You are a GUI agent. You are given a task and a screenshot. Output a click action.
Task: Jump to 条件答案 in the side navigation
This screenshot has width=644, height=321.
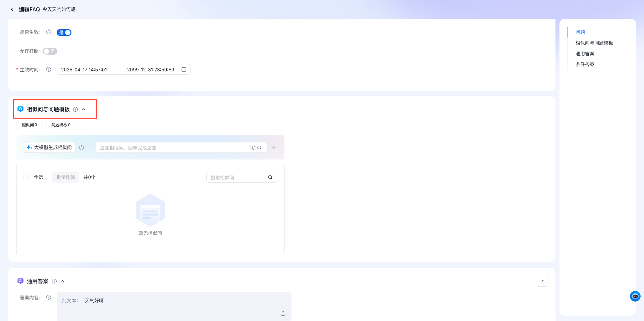(x=585, y=64)
